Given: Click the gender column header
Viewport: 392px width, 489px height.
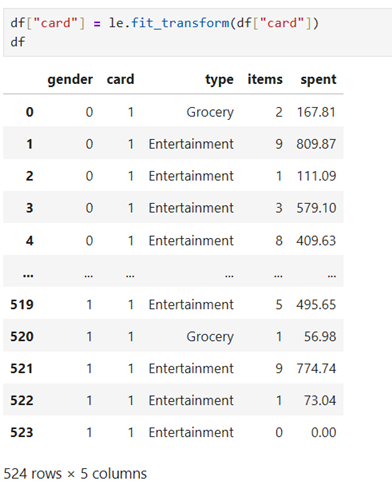Looking at the screenshot, I should pos(70,80).
